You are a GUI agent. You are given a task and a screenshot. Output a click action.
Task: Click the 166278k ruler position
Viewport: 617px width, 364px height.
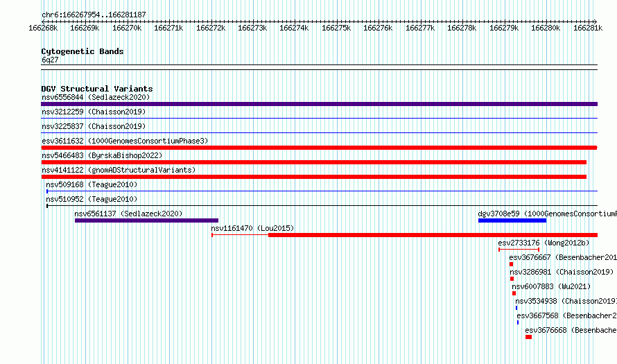pyautogui.click(x=462, y=28)
